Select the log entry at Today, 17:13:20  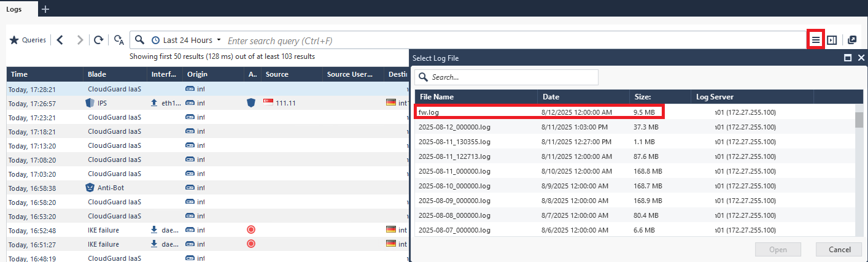pos(208,145)
